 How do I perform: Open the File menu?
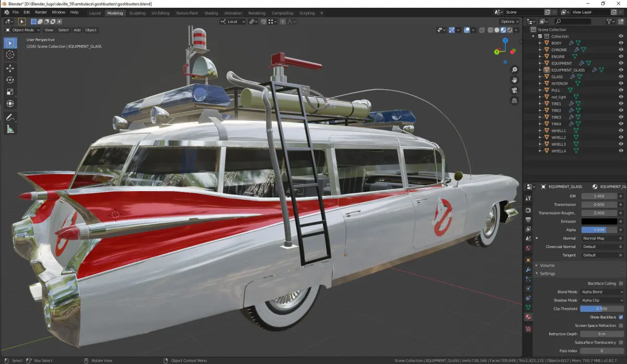click(x=15, y=12)
